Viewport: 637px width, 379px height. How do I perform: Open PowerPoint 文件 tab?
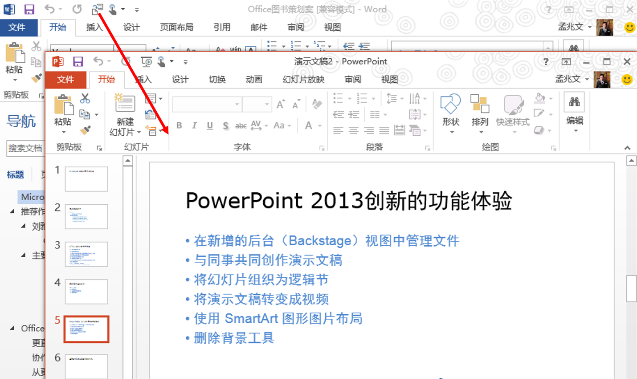click(65, 79)
